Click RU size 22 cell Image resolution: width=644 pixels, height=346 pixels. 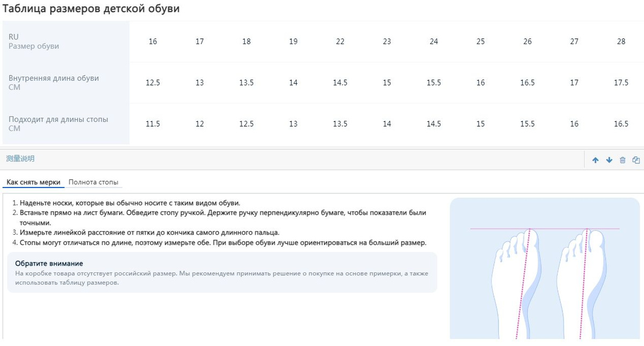click(340, 41)
